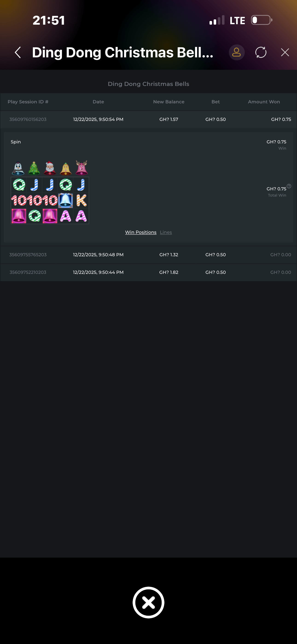Click the Amount Won column header
297x644 pixels.
coord(264,102)
